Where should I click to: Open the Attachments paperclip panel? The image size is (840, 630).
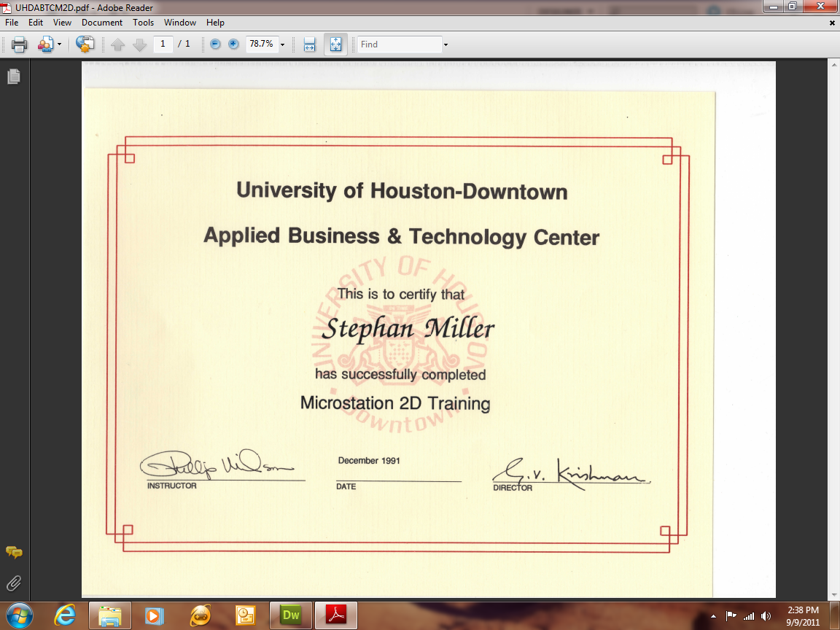click(x=14, y=583)
